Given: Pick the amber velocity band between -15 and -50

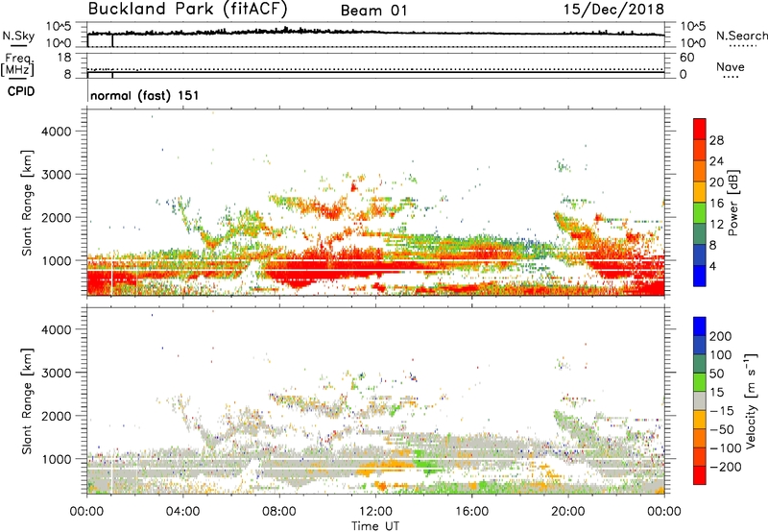Looking at the screenshot, I should pos(700,420).
